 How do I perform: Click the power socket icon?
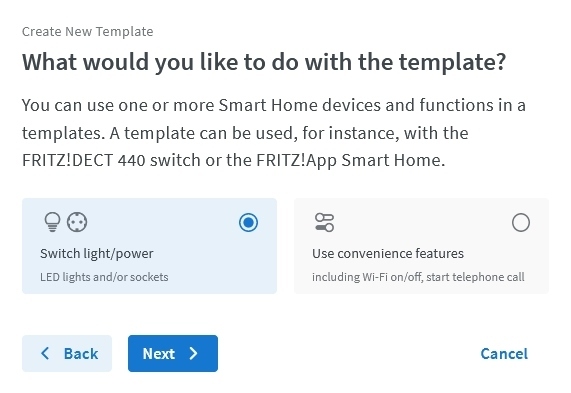click(77, 222)
